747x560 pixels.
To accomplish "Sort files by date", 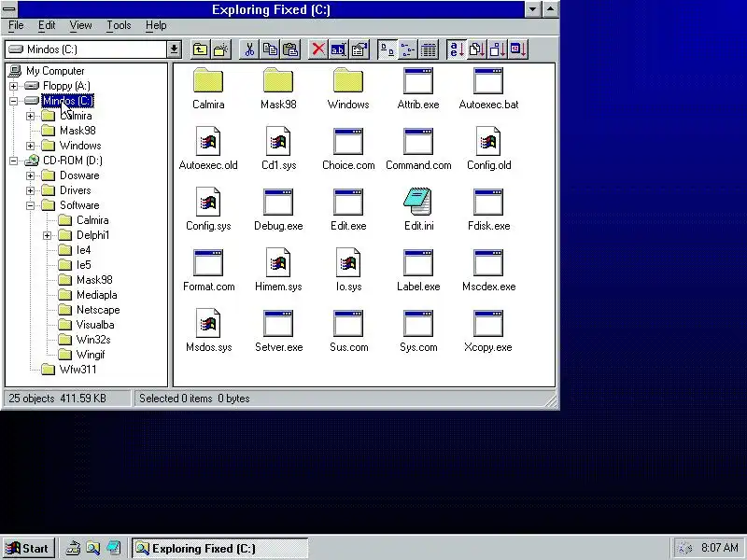I will (518, 49).
